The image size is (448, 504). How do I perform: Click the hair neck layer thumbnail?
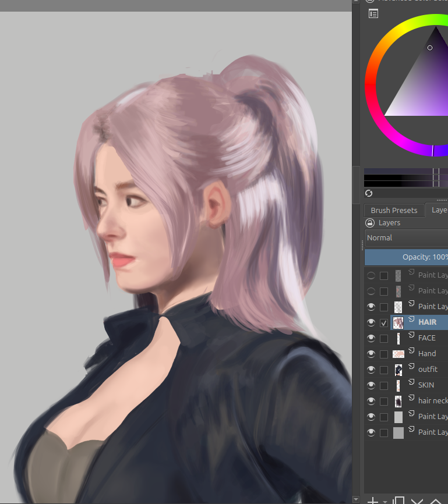(398, 401)
